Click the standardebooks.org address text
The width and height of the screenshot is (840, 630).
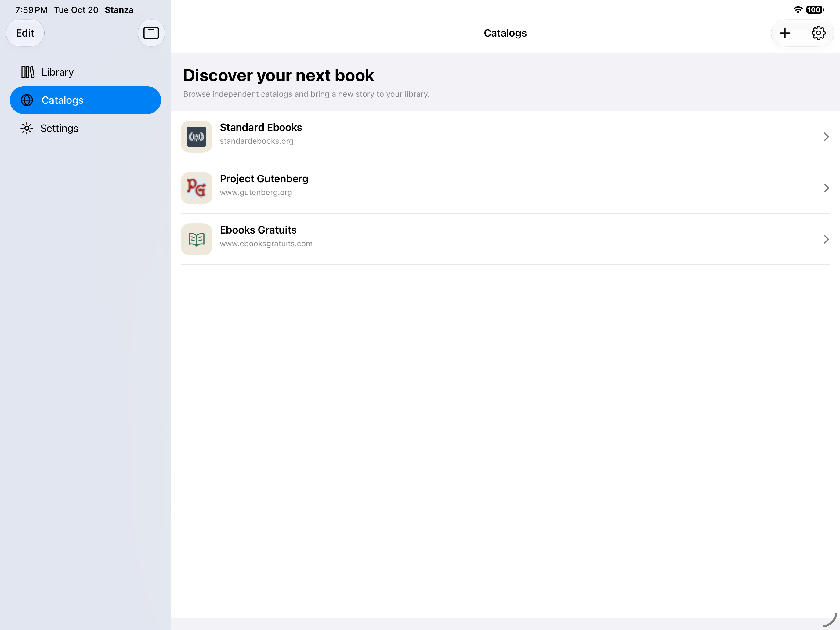tap(257, 141)
